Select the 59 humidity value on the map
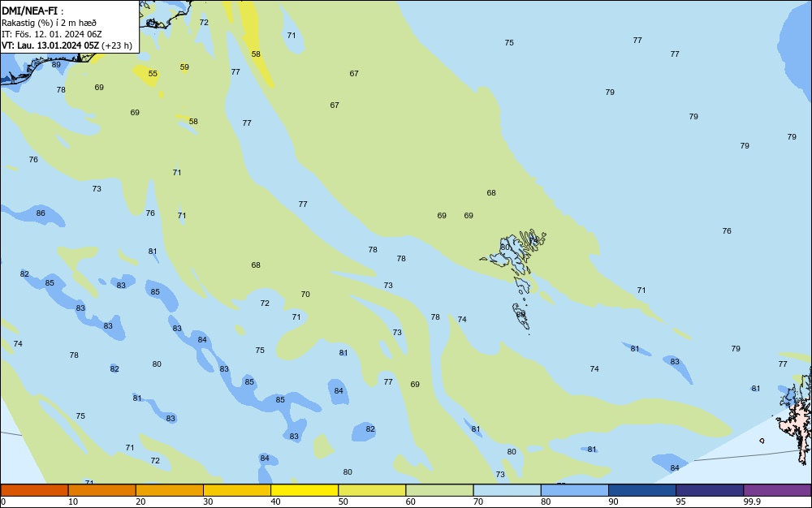The width and height of the screenshot is (812, 508). 184,67
